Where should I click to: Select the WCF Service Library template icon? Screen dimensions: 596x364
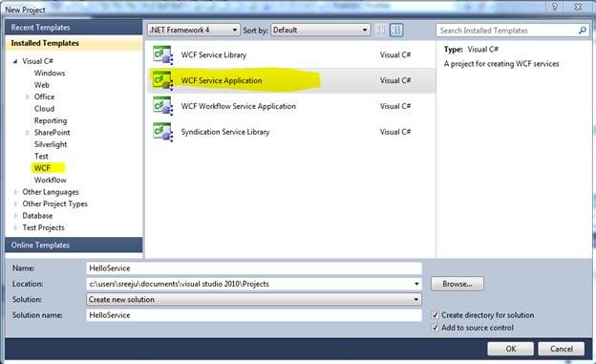(x=162, y=55)
